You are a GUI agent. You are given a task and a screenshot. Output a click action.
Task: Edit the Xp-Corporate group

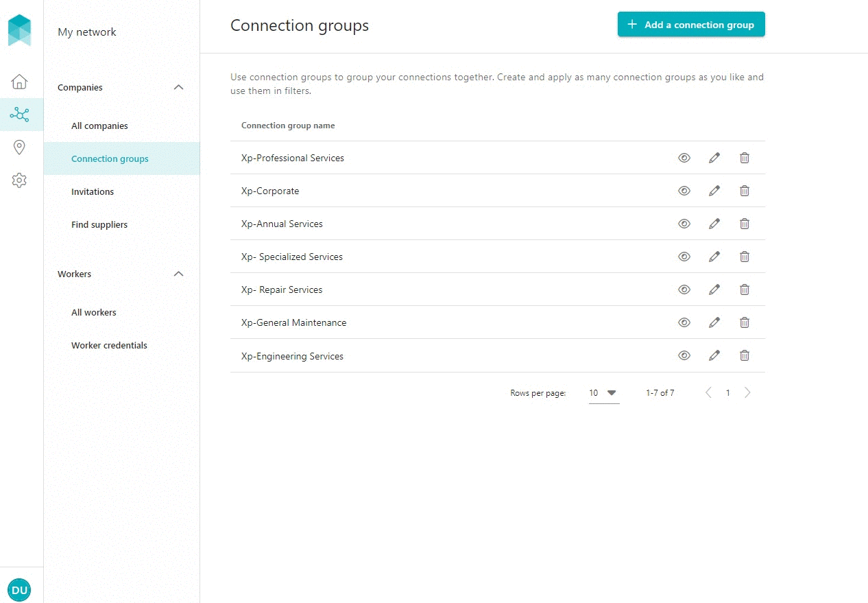click(x=714, y=191)
